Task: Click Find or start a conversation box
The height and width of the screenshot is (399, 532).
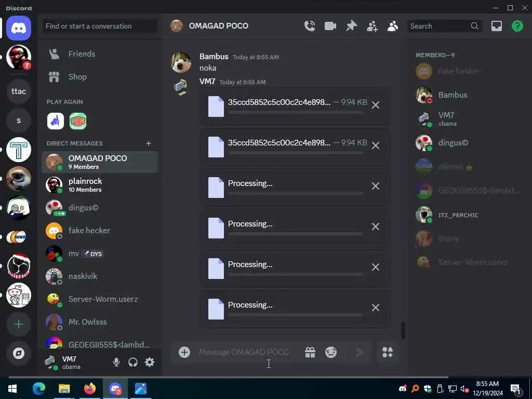Action: tap(99, 26)
